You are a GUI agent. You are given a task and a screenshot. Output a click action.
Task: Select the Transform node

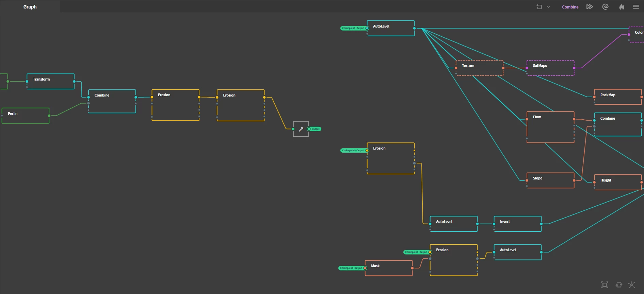click(x=50, y=82)
